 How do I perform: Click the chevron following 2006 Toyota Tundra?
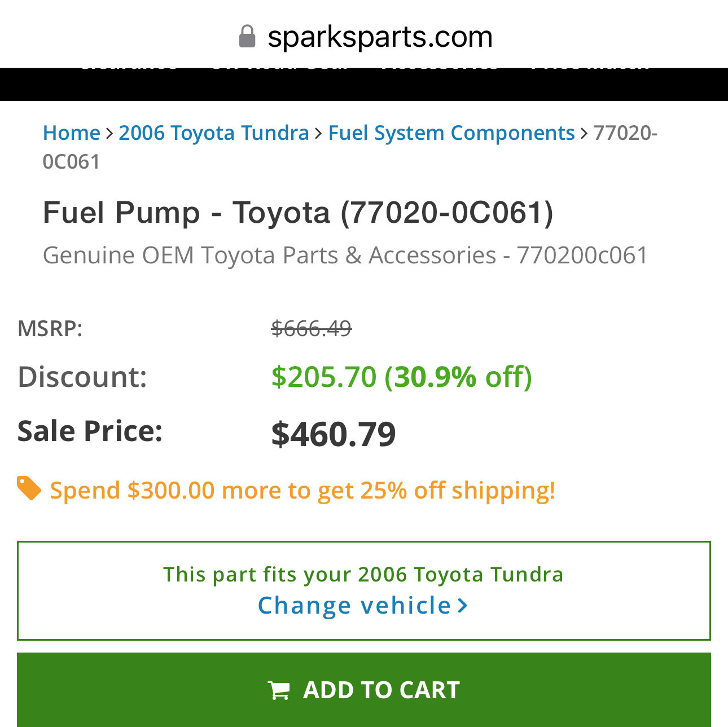(x=318, y=133)
